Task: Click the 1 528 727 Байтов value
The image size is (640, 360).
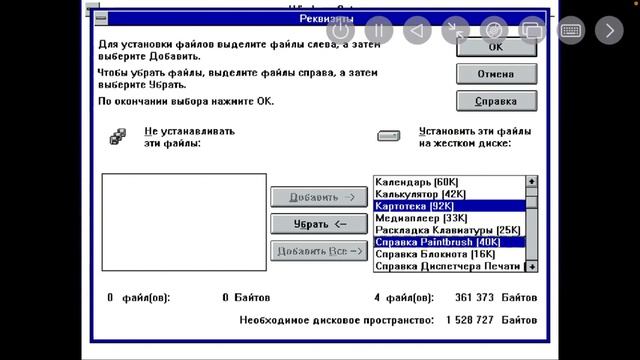Action: click(x=491, y=320)
